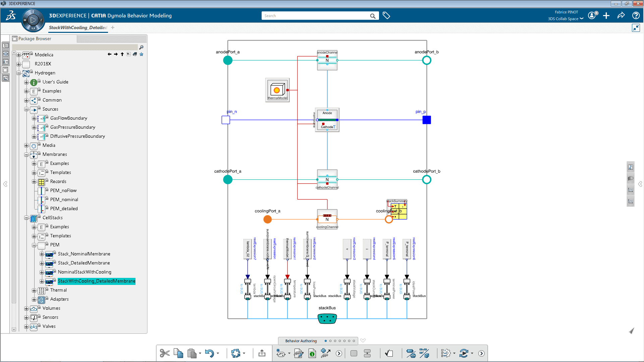This screenshot has width=644, height=362.
Task: Click the tag icon beside search
Action: 386,16
